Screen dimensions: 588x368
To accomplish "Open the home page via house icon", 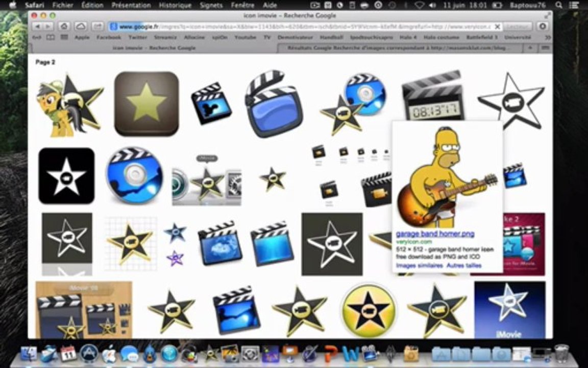I will tap(64, 26).
